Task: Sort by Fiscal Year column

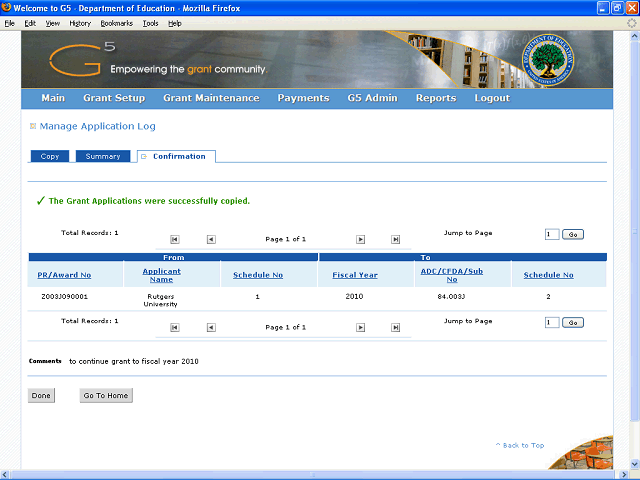Action: coord(355,275)
